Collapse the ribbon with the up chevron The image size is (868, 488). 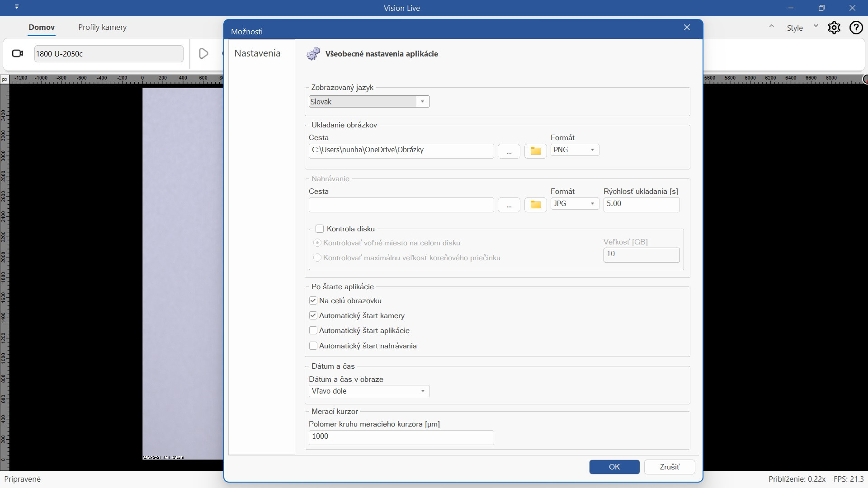(772, 27)
